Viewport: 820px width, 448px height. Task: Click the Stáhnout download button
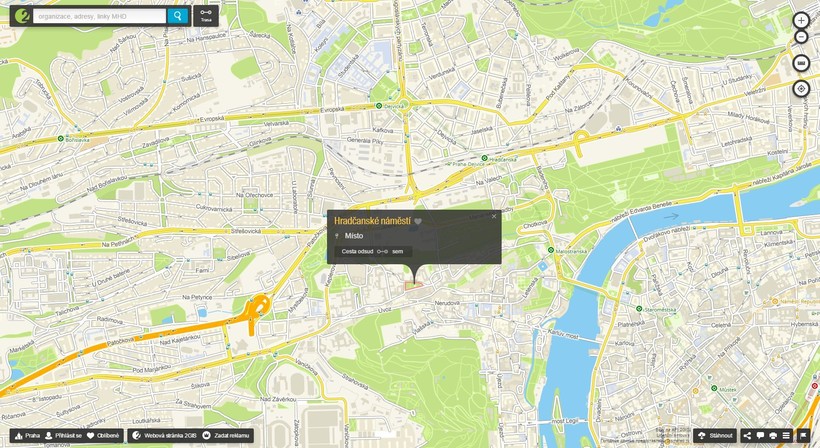715,436
